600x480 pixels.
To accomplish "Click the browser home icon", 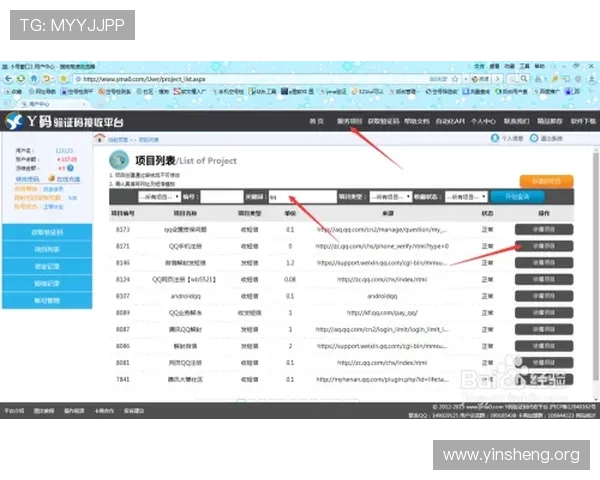I will (x=34, y=79).
